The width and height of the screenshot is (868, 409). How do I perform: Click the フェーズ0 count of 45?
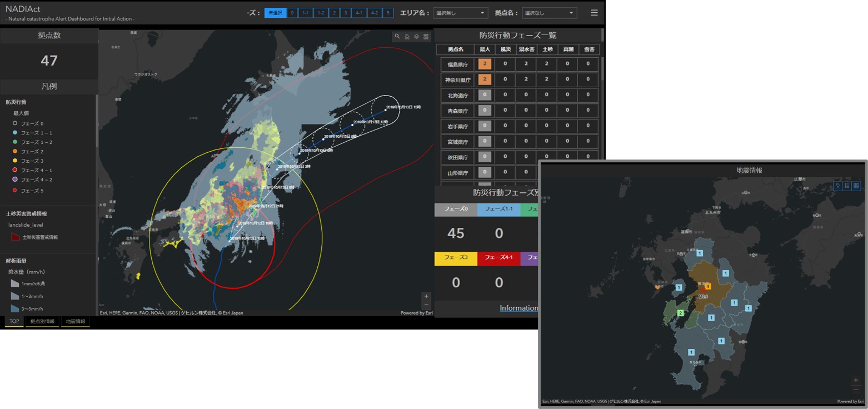(x=456, y=233)
